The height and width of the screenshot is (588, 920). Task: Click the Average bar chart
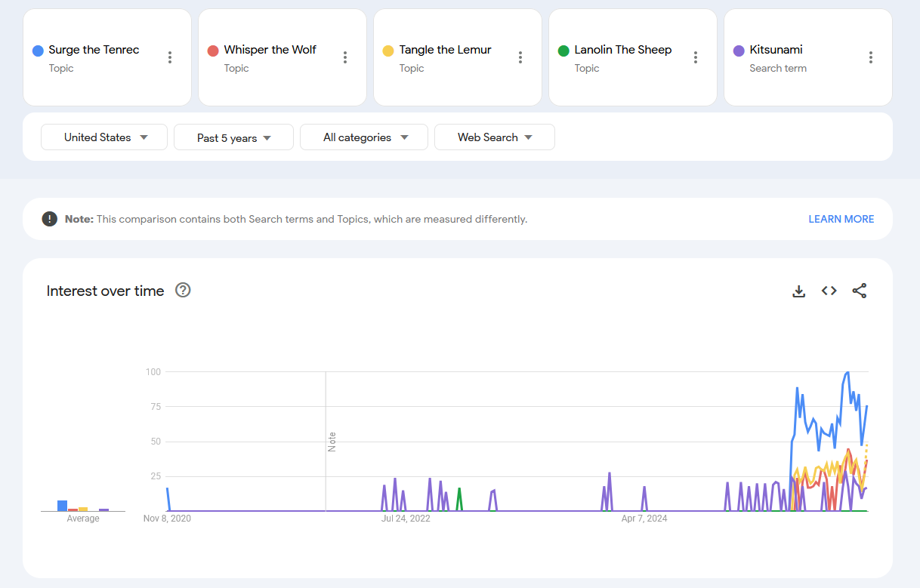pyautogui.click(x=83, y=505)
